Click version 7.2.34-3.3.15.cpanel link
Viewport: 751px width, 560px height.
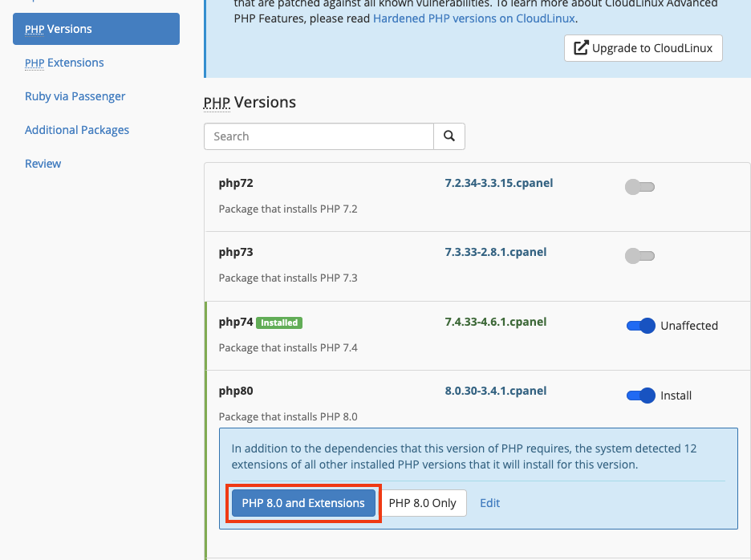tap(499, 183)
